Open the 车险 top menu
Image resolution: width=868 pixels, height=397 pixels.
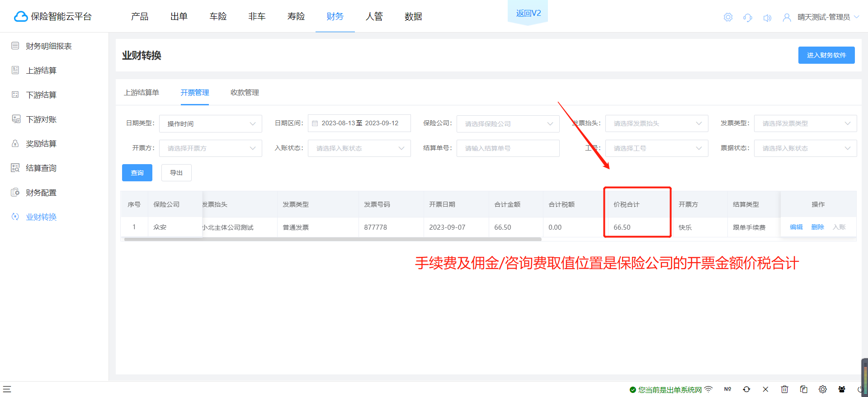point(218,16)
